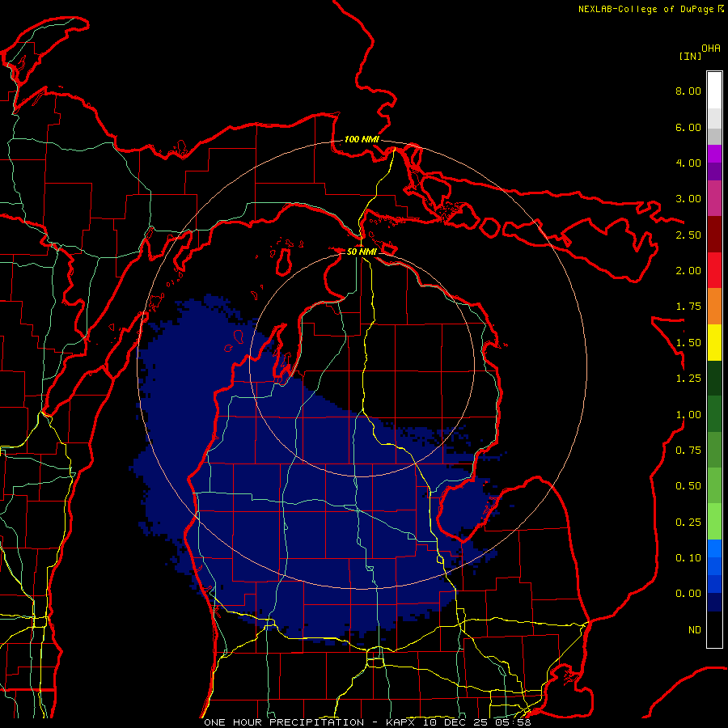This screenshot has height=728, width=728.
Task: Click the 4.00 legend value
Action: pos(688,163)
